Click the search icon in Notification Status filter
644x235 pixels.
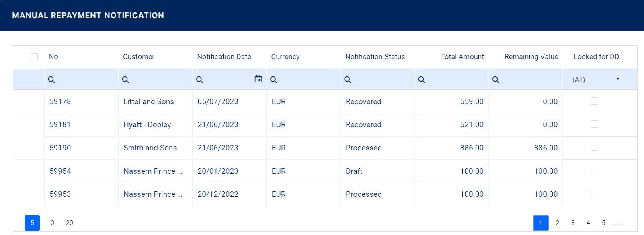point(348,80)
